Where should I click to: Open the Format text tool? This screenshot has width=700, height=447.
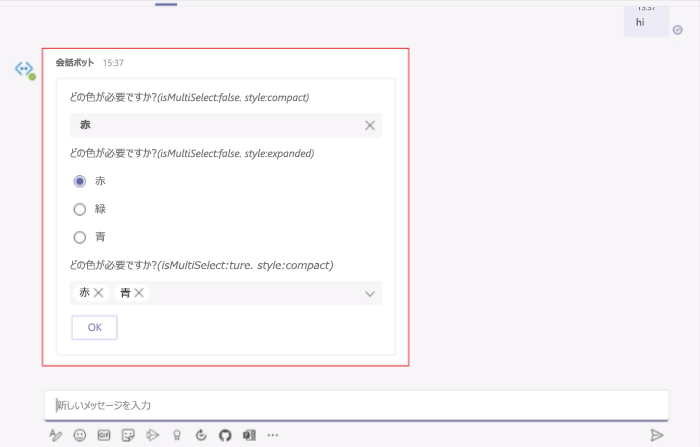(x=55, y=435)
